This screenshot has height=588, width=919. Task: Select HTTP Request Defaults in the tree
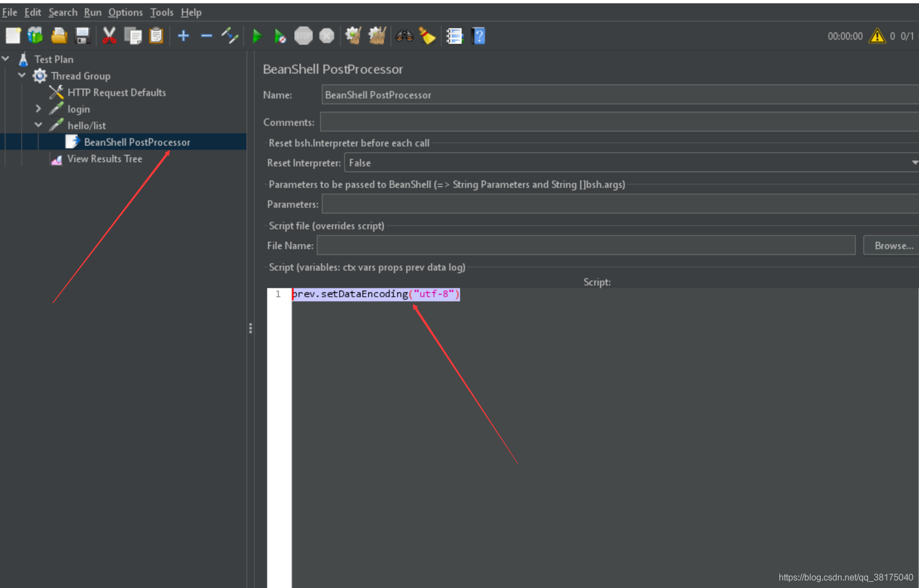[x=116, y=92]
